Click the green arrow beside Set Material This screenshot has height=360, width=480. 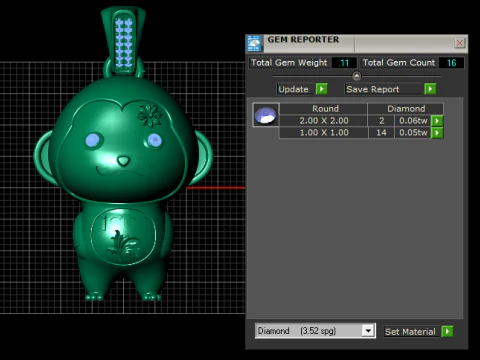(x=447, y=331)
